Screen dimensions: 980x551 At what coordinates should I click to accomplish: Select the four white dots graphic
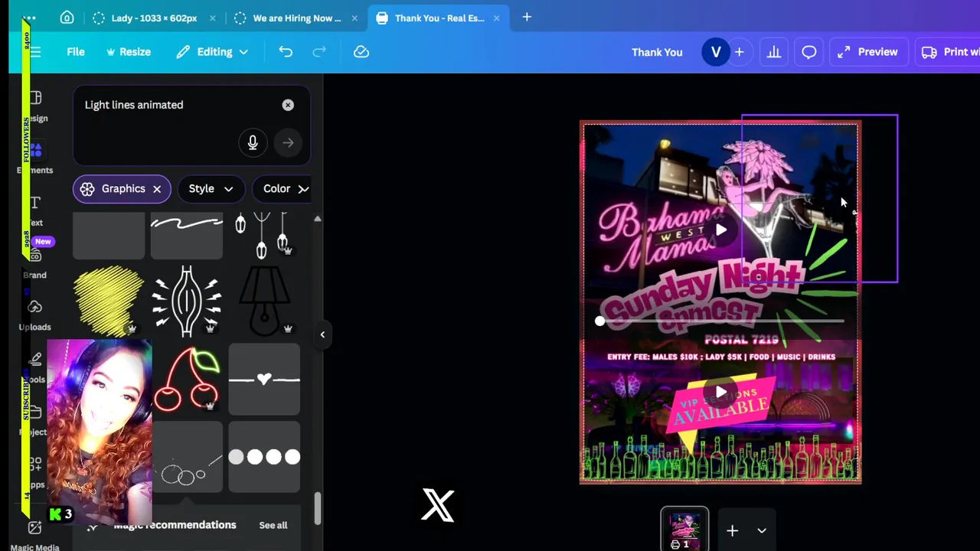(264, 457)
